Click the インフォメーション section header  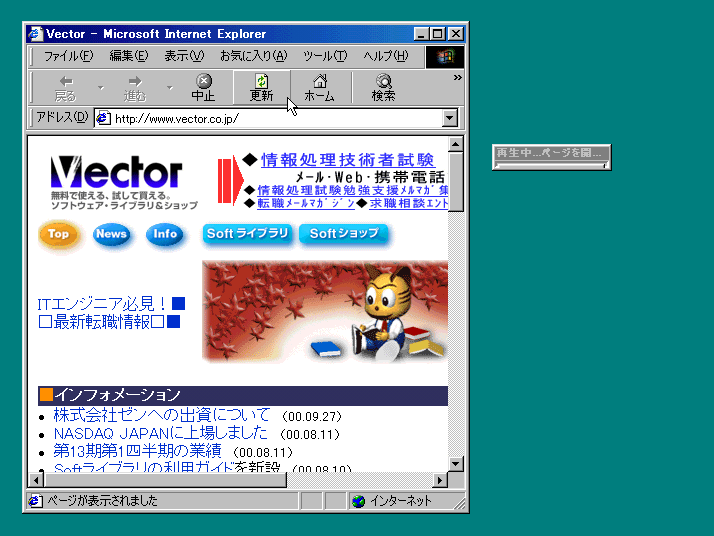243,395
